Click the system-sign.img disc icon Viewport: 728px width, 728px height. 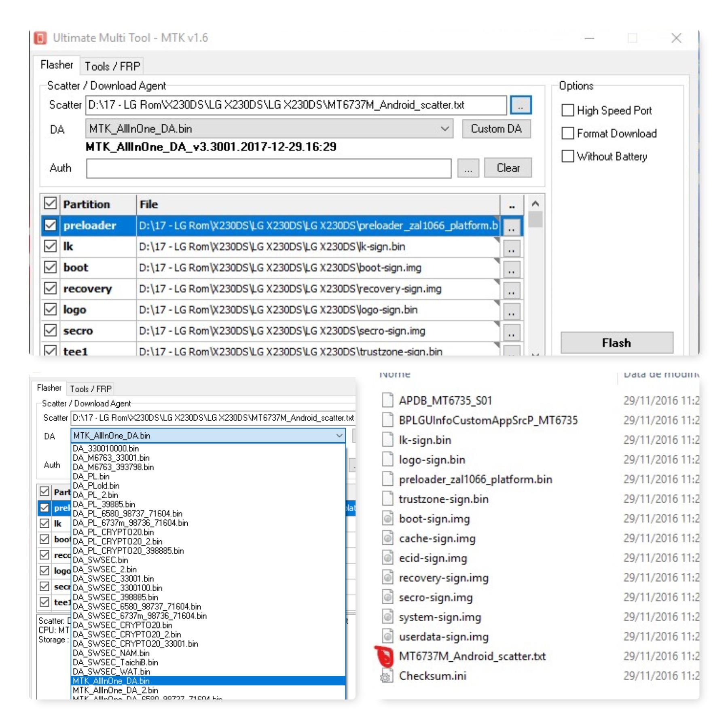coord(387,616)
